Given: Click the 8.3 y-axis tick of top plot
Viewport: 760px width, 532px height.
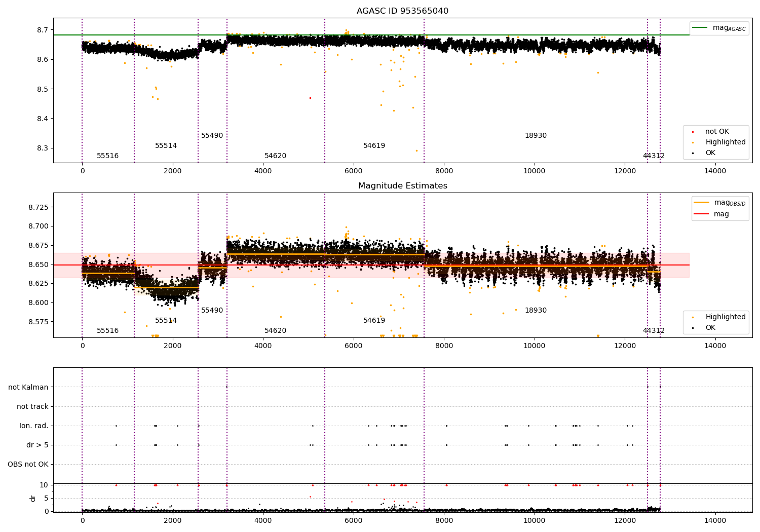Looking at the screenshot, I should (43, 149).
